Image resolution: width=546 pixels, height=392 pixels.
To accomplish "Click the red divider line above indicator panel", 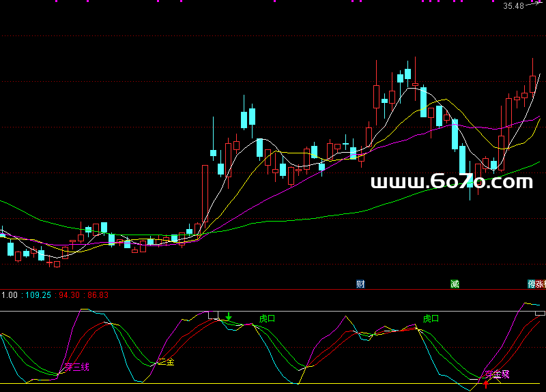I will [x=273, y=289].
